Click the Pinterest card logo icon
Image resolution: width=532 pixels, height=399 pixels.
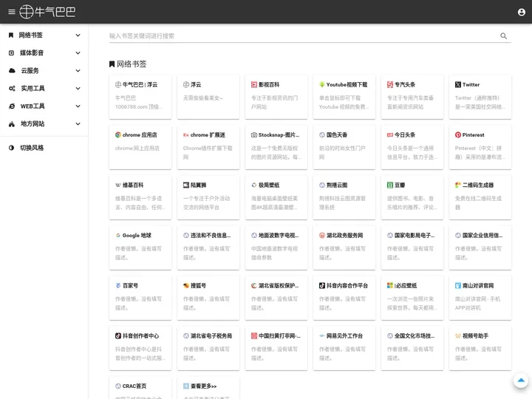(x=458, y=134)
